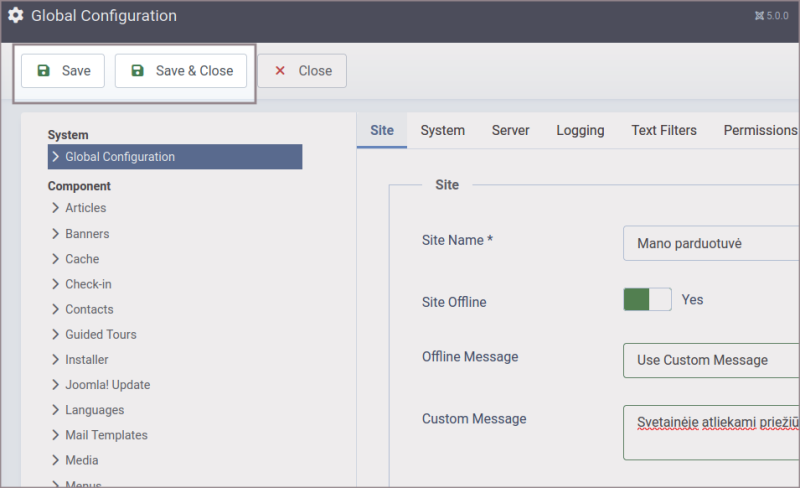Click the Global Configuration gear icon
800x488 pixels.
coord(16,15)
